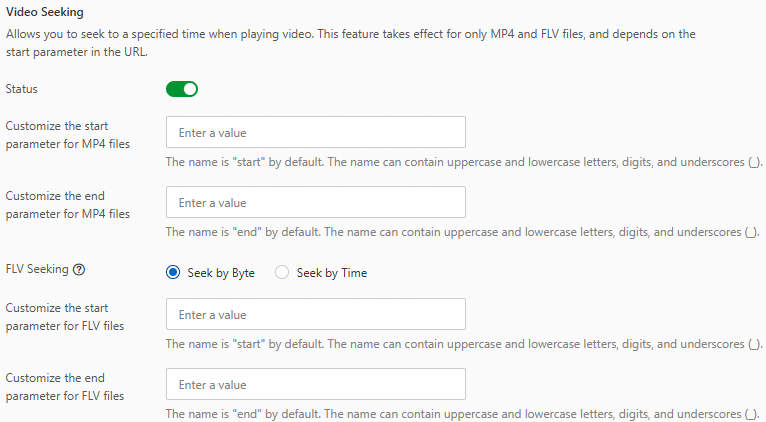Click the hint text below FLV start field
This screenshot has height=422, width=766.
coord(463,344)
